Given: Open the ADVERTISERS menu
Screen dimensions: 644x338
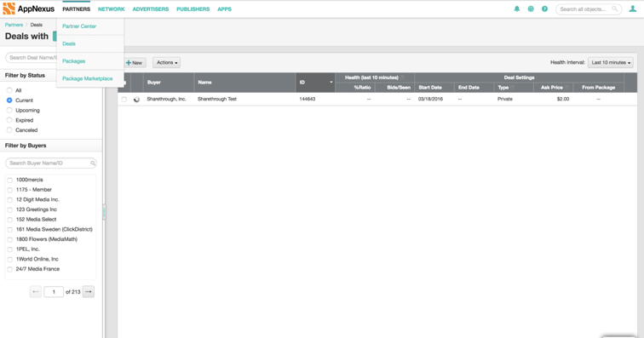Looking at the screenshot, I should [150, 9].
